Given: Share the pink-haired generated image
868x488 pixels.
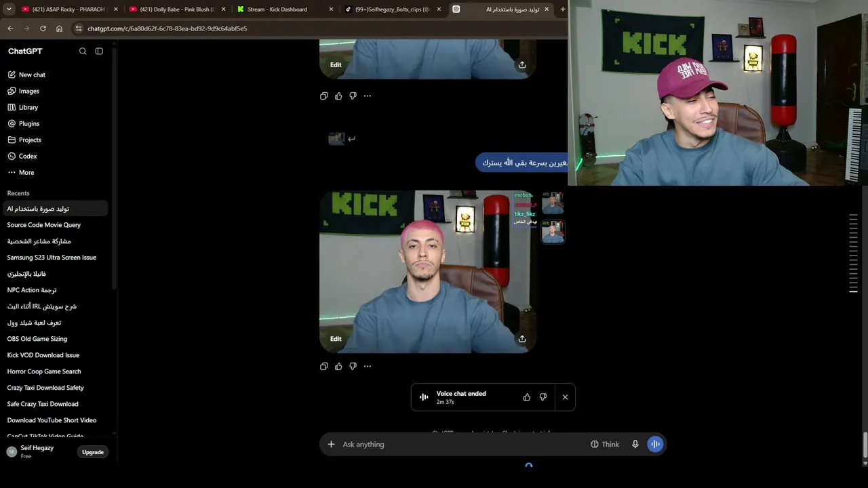Looking at the screenshot, I should coord(522,338).
